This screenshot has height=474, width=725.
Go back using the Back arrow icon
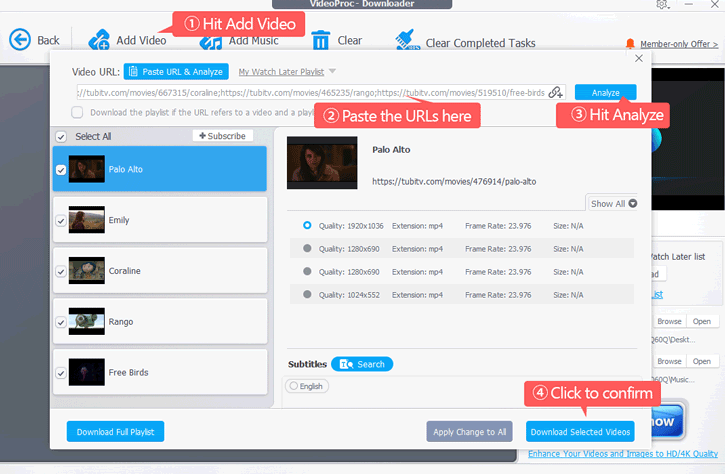[20, 40]
